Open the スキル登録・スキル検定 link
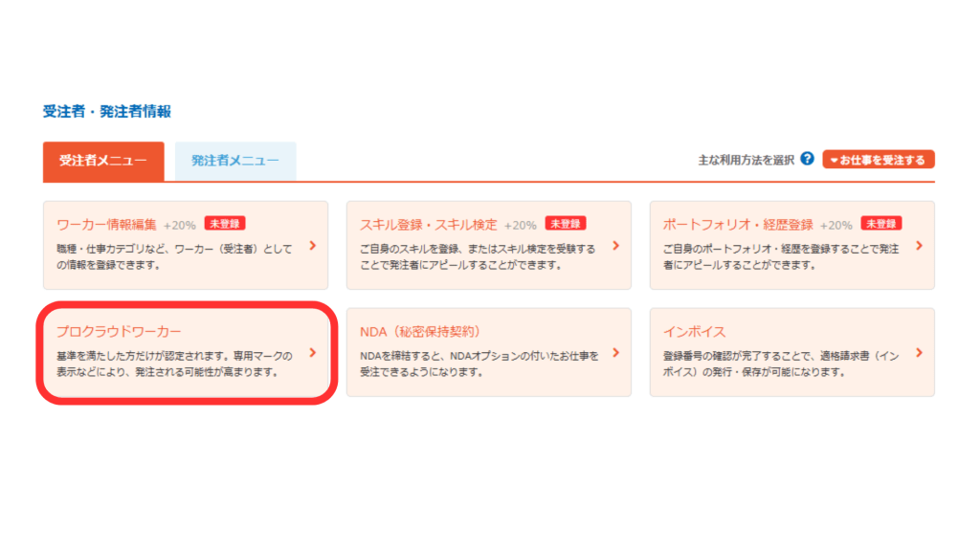Image resolution: width=980 pixels, height=551 pixels. (x=429, y=225)
